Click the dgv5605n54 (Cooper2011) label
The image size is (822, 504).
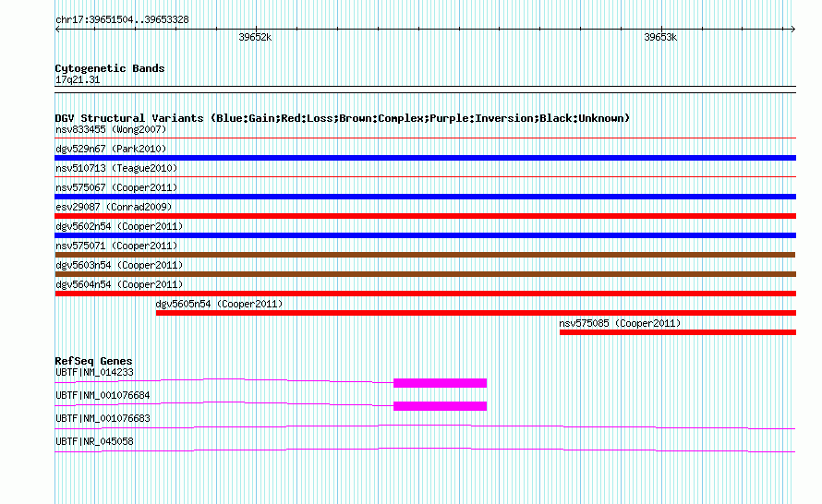click(x=219, y=304)
